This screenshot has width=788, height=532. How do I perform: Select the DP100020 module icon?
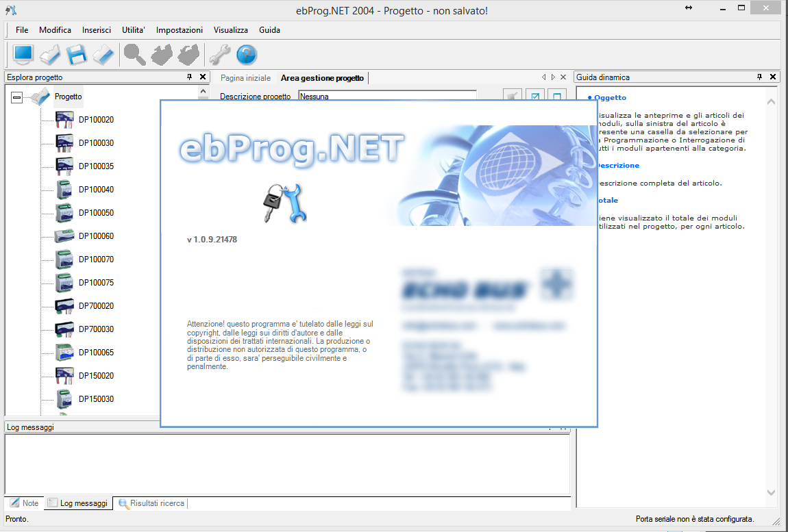tap(64, 120)
